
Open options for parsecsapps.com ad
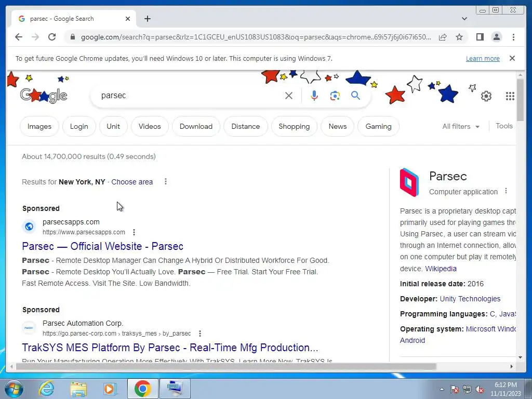click(134, 232)
